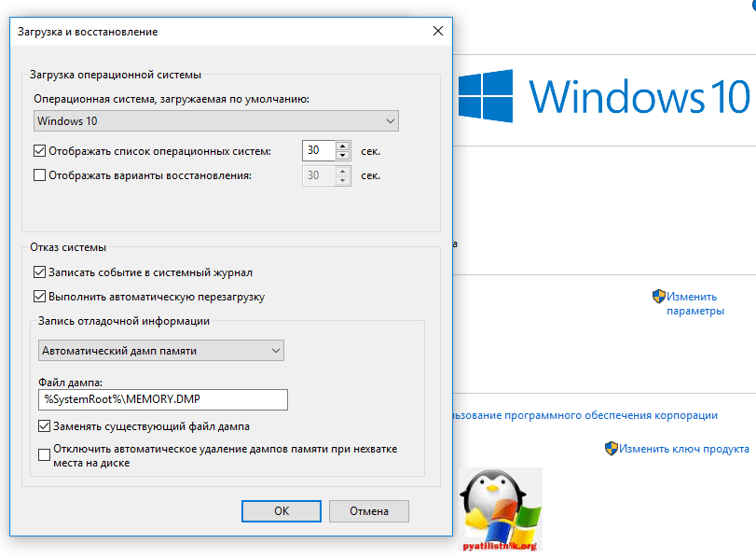756x557 pixels.
Task: Expand the Автоматический дамп памяти dropdown
Action: [160, 351]
